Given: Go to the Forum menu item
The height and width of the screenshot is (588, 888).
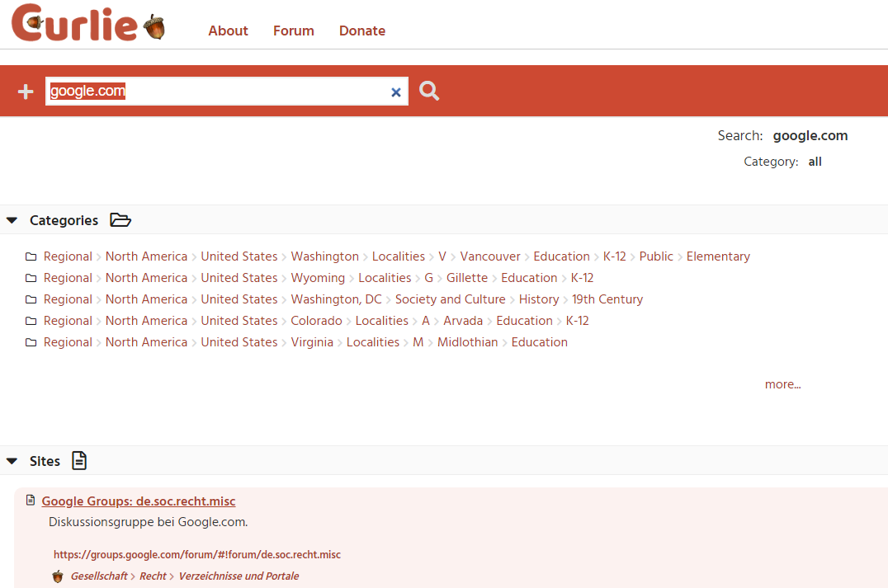Looking at the screenshot, I should (x=294, y=31).
